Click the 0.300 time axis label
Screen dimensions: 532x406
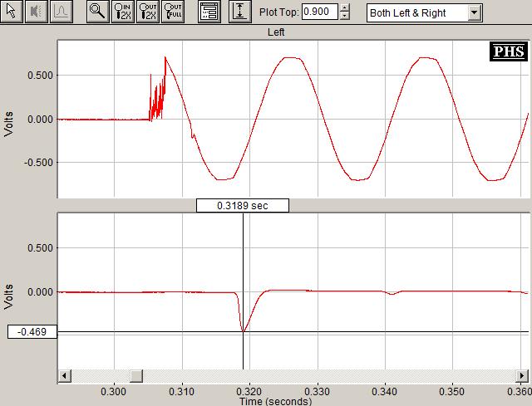click(114, 392)
